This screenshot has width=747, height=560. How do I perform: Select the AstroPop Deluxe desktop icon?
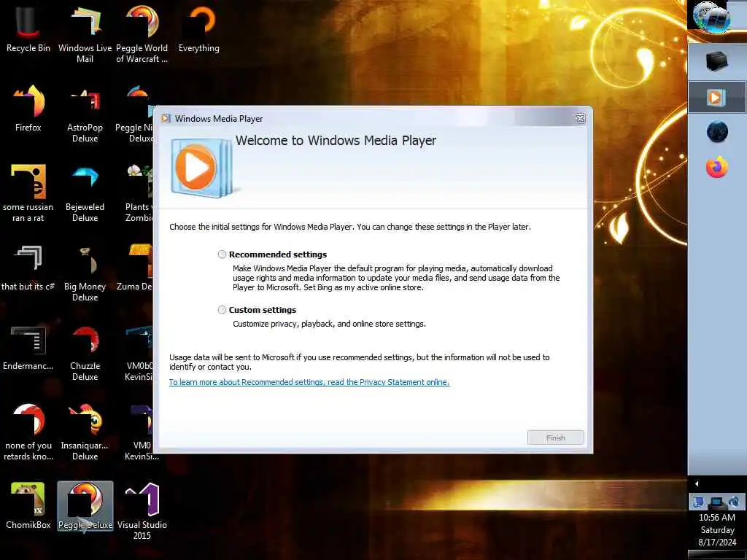coord(85,114)
